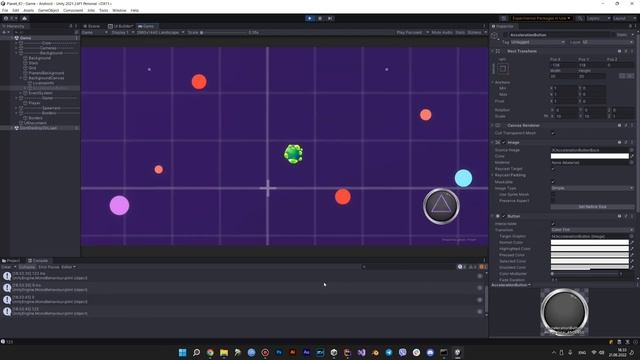Click Stats button in Game view
Viewport: 640px width, 360px height.
coord(460,32)
